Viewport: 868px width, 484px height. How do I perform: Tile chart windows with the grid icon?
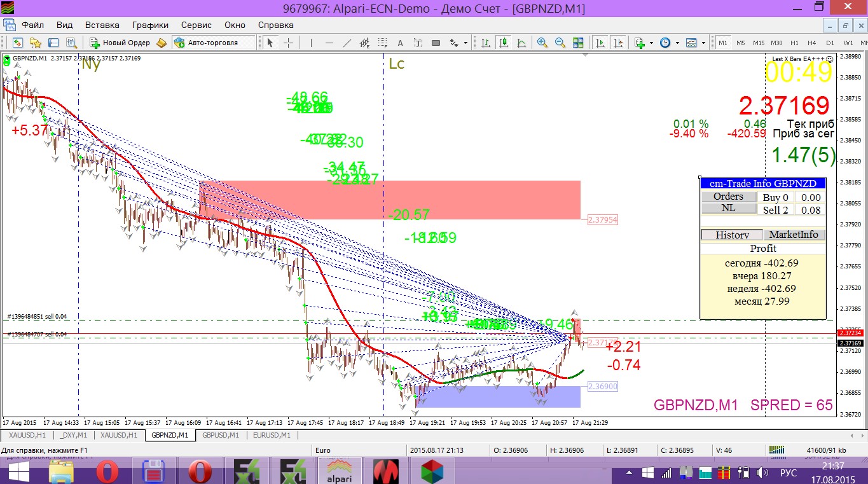coord(577,43)
